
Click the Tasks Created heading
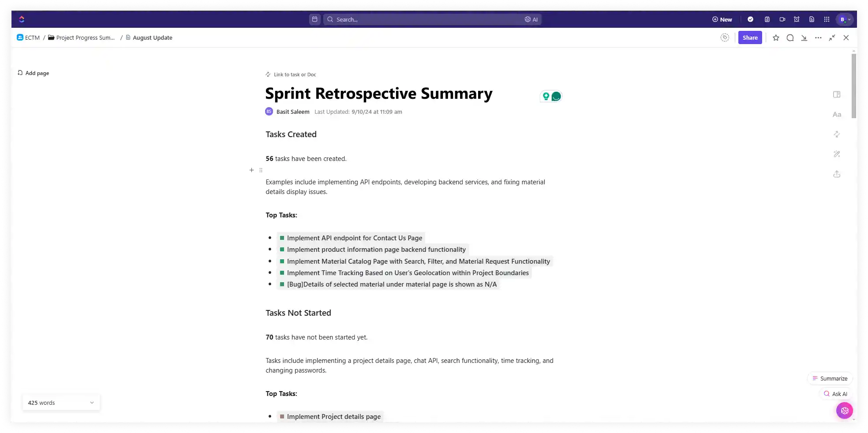(x=291, y=134)
